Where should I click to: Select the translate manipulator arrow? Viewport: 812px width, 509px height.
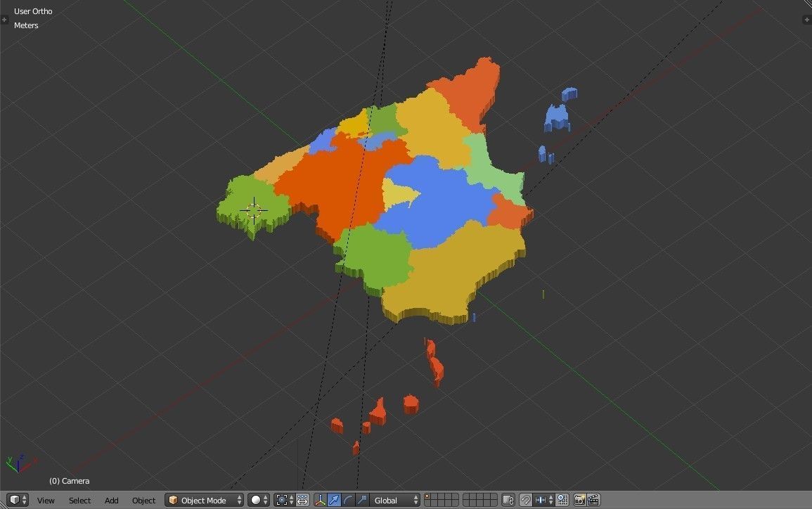334,500
